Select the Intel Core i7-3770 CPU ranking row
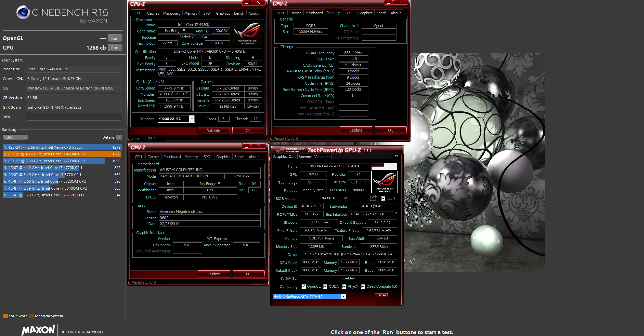 click(62, 174)
